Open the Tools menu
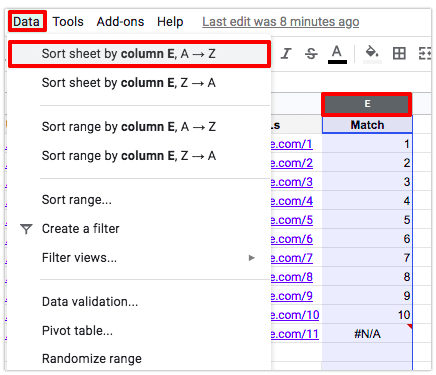This screenshot has width=436, height=375. (68, 22)
